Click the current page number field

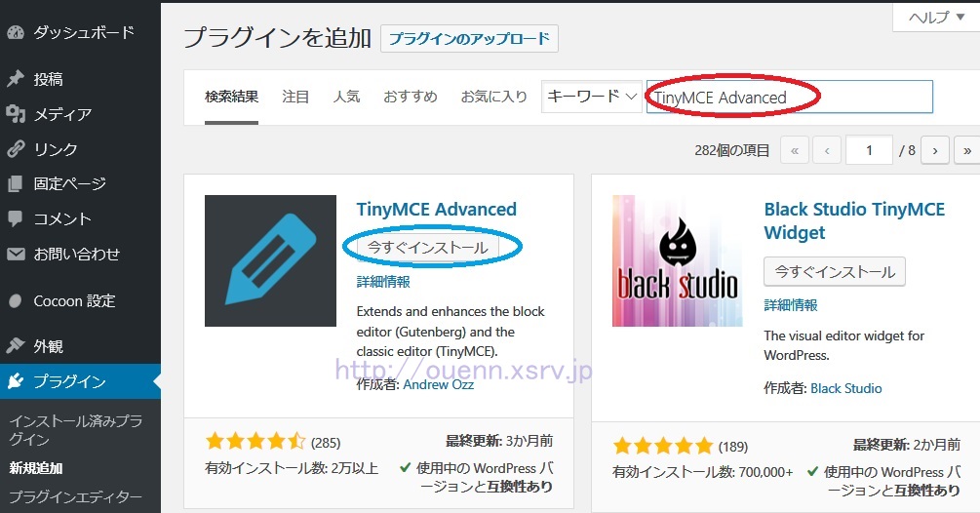pos(869,150)
